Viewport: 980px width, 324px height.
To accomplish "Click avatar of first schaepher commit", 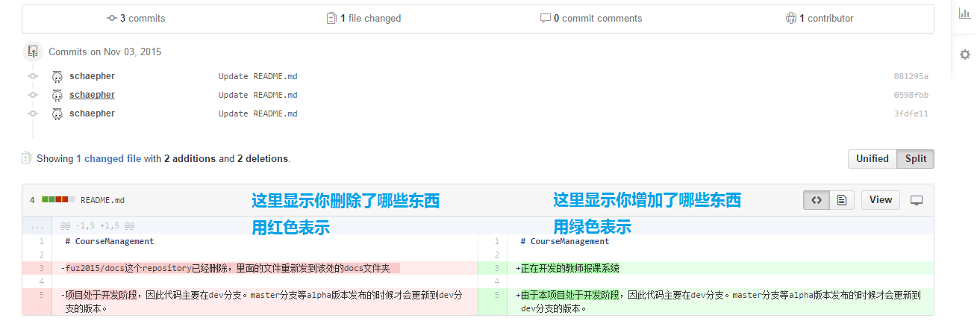I will pos(57,76).
